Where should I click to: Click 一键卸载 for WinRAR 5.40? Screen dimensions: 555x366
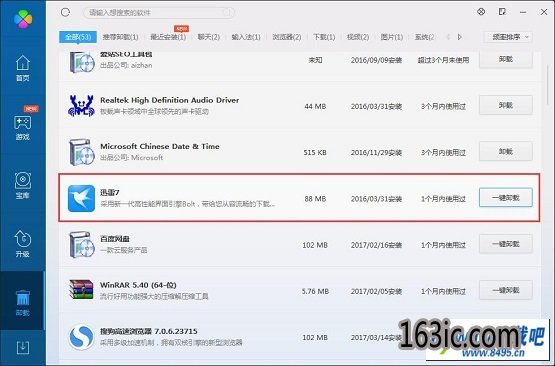506,290
